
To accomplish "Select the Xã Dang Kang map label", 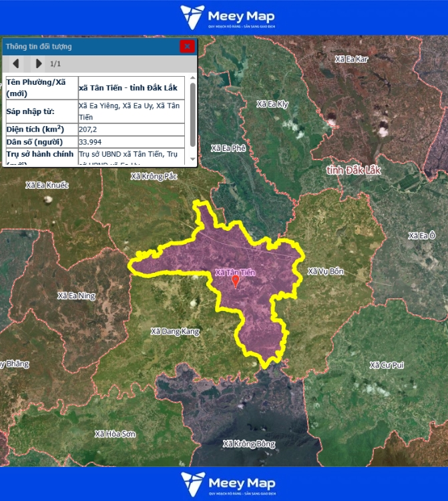I will pos(175,332).
